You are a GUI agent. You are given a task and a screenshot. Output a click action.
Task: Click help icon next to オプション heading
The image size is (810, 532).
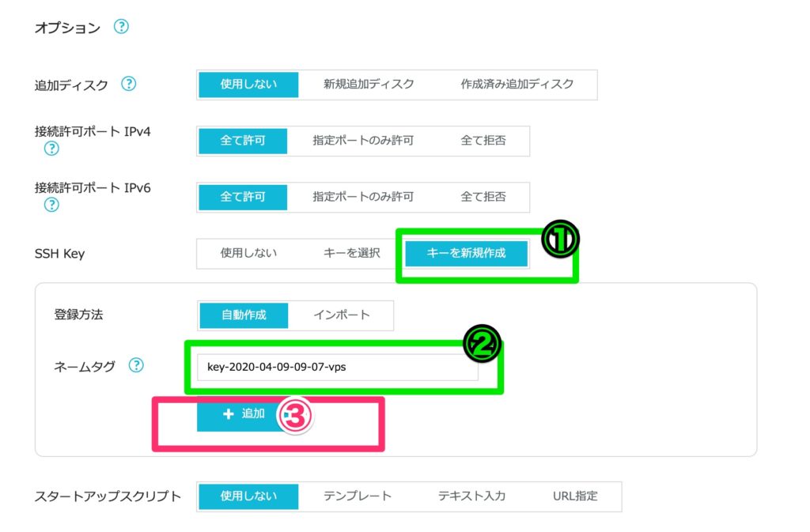pyautogui.click(x=121, y=27)
